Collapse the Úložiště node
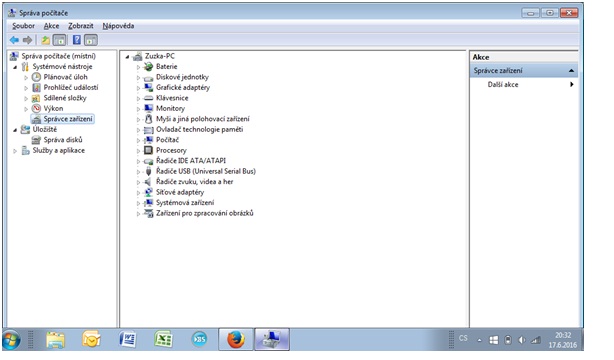The height and width of the screenshot is (360, 614). (x=15, y=130)
